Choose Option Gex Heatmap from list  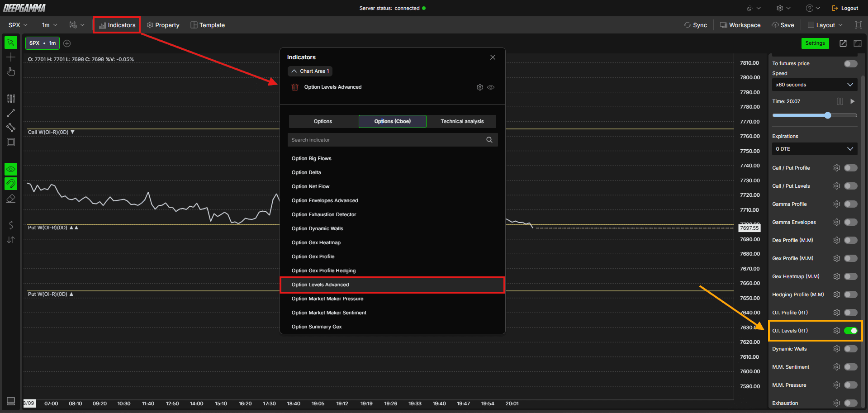(392, 242)
